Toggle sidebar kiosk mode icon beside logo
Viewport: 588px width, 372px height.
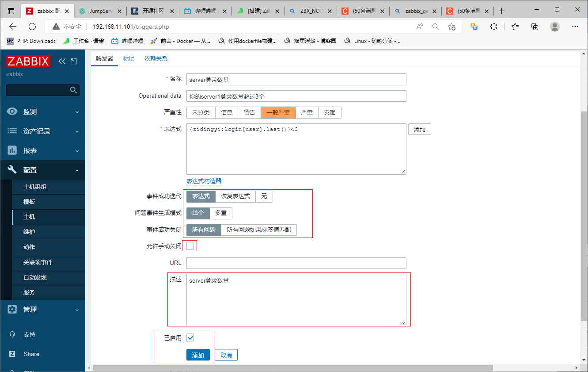point(74,61)
